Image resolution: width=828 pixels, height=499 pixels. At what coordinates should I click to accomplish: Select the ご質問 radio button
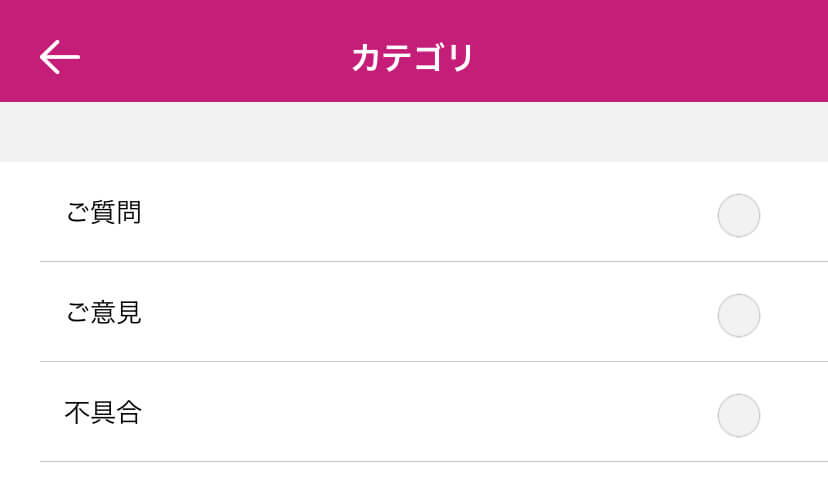[739, 215]
